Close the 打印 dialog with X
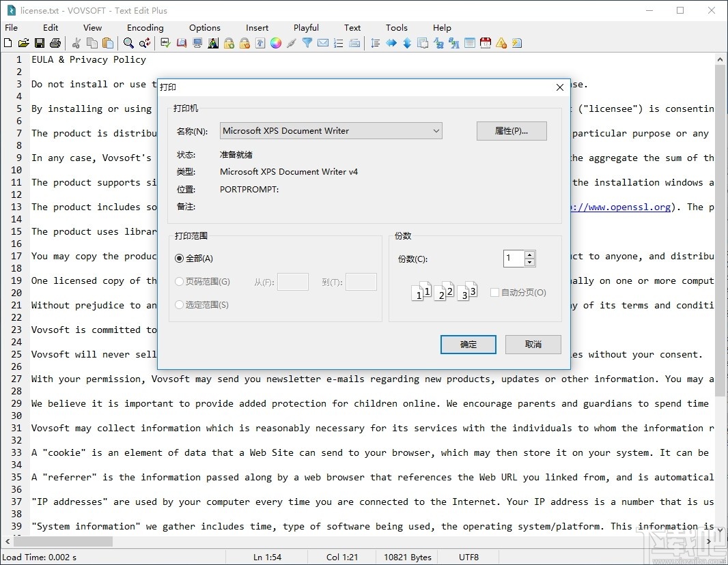The width and height of the screenshot is (728, 565). click(x=560, y=87)
